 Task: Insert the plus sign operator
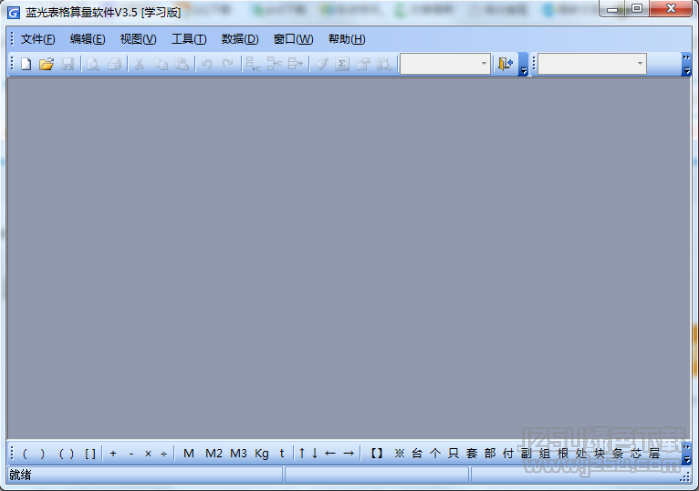click(113, 454)
